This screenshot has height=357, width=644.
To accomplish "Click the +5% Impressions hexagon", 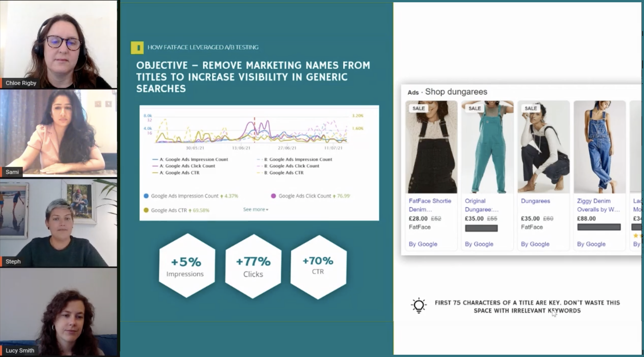I will (x=187, y=266).
